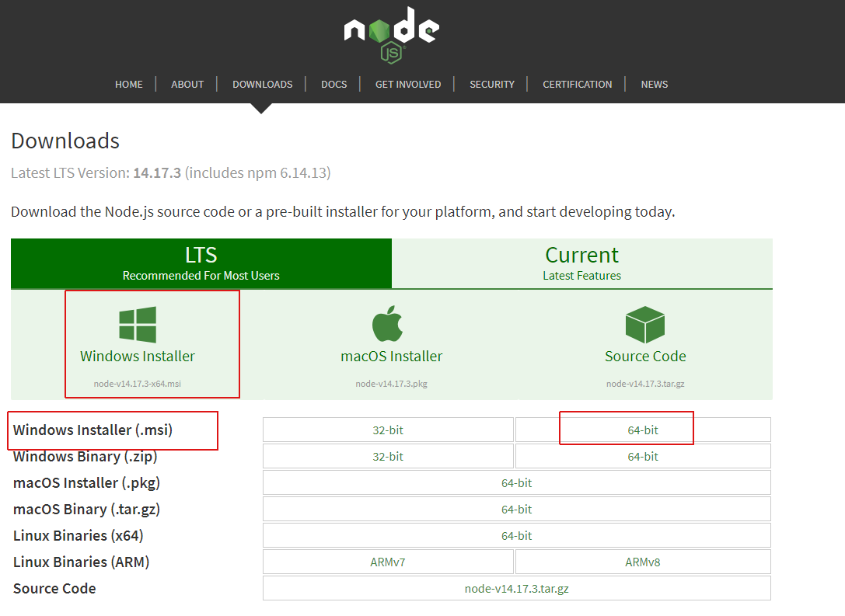Viewport: 845px width, 616px height.
Task: Click the Node.js logo
Action: point(392,35)
